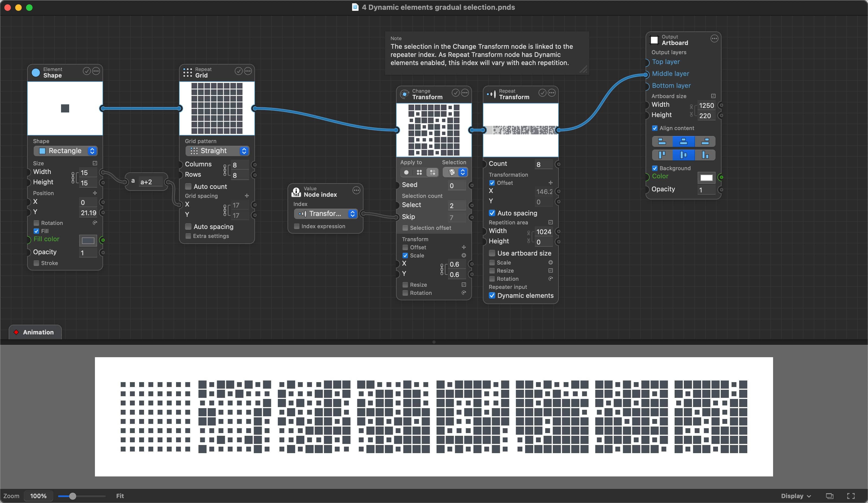Click the Artboard background color swatch
The image size is (868, 503).
pos(706,178)
